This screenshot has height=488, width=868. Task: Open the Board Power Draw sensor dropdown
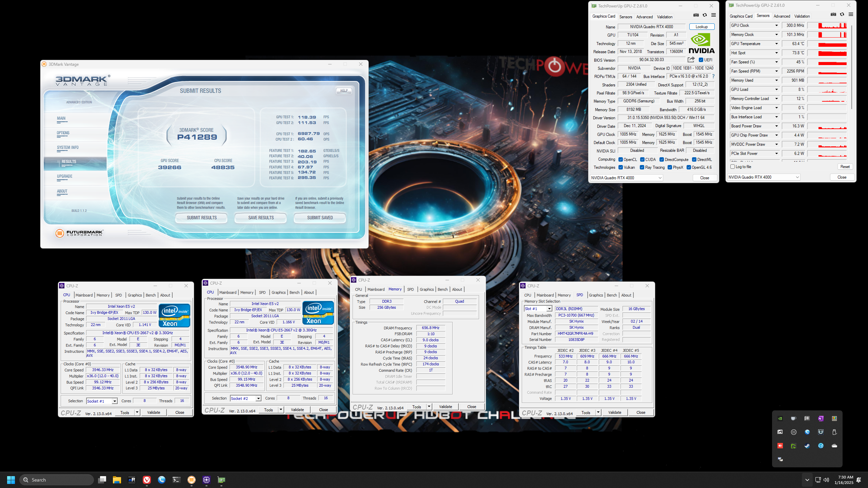(x=776, y=126)
